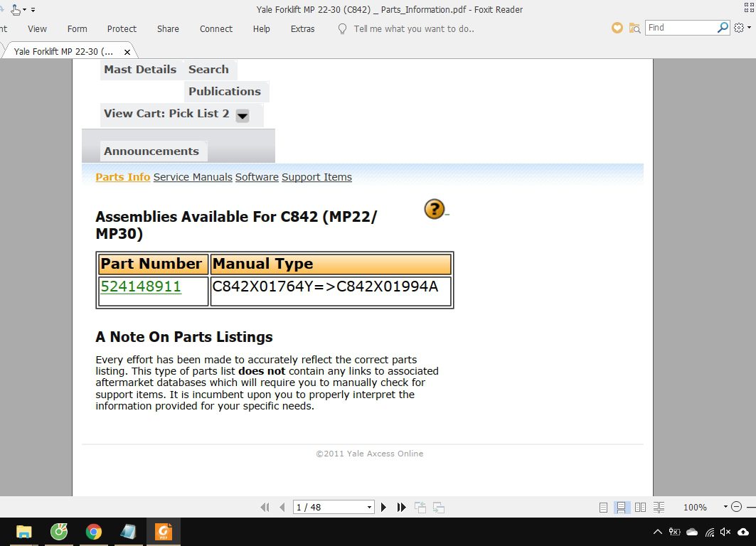This screenshot has width=756, height=546.
Task: Open OneDrive cloud tray icon
Action: (692, 532)
